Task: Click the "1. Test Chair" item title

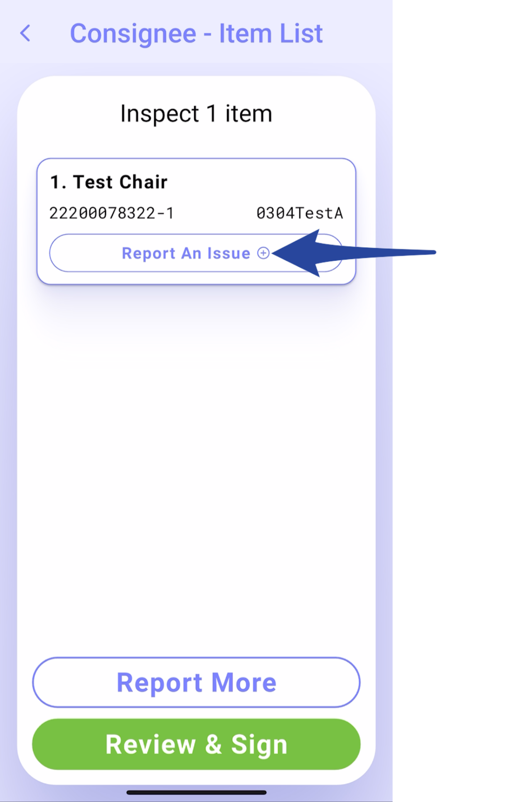Action: click(x=109, y=182)
